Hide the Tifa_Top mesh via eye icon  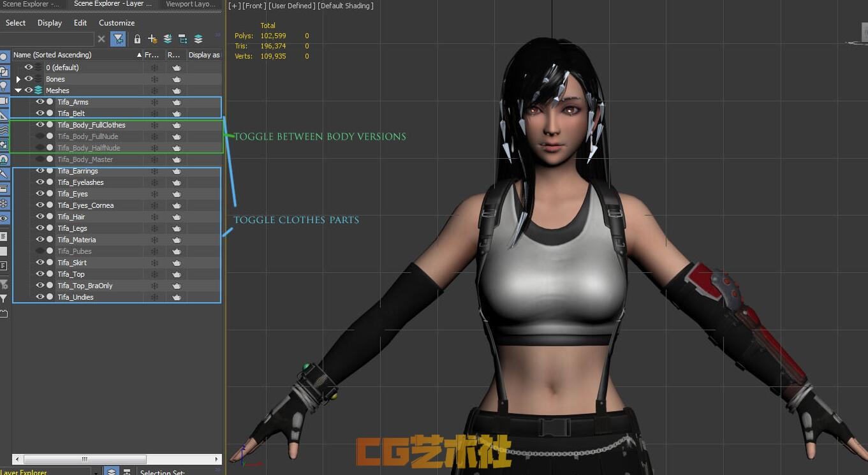point(40,274)
